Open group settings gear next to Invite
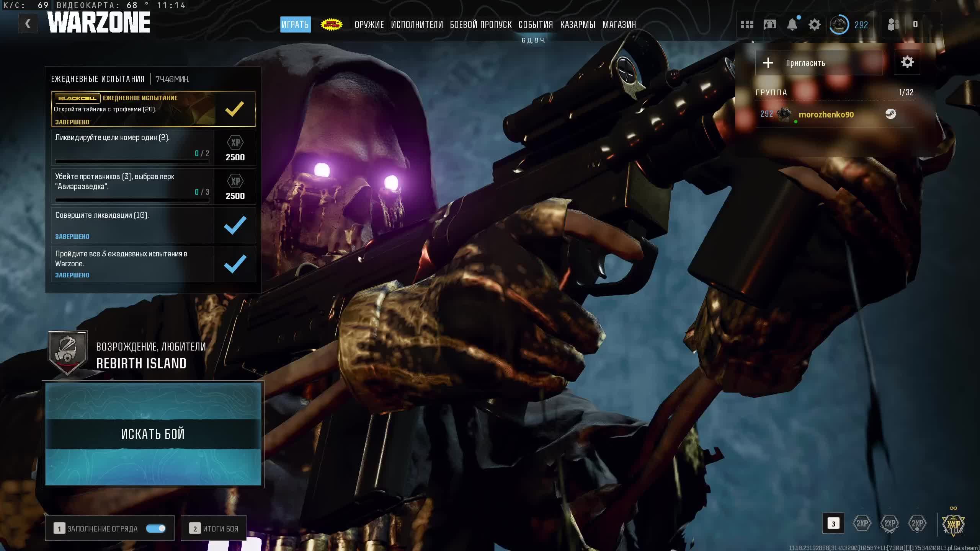980x551 pixels. coord(907,62)
